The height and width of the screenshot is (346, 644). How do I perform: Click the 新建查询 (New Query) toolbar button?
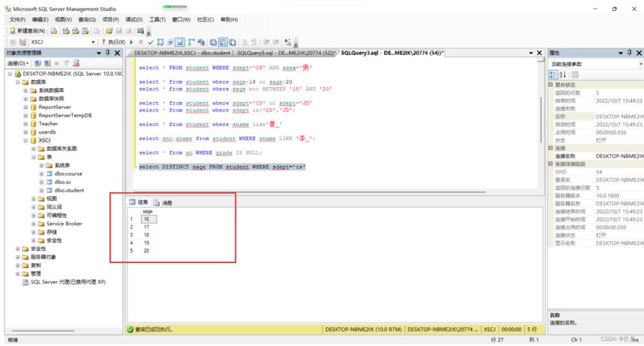pyautogui.click(x=27, y=30)
